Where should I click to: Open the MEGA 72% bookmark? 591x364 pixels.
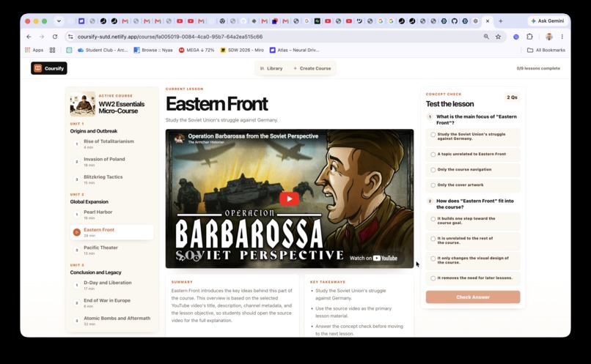click(x=197, y=50)
